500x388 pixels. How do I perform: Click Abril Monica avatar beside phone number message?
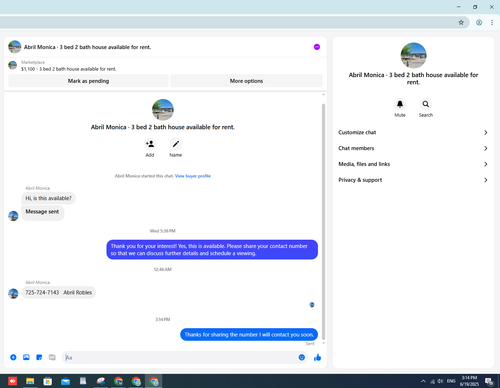(x=13, y=293)
